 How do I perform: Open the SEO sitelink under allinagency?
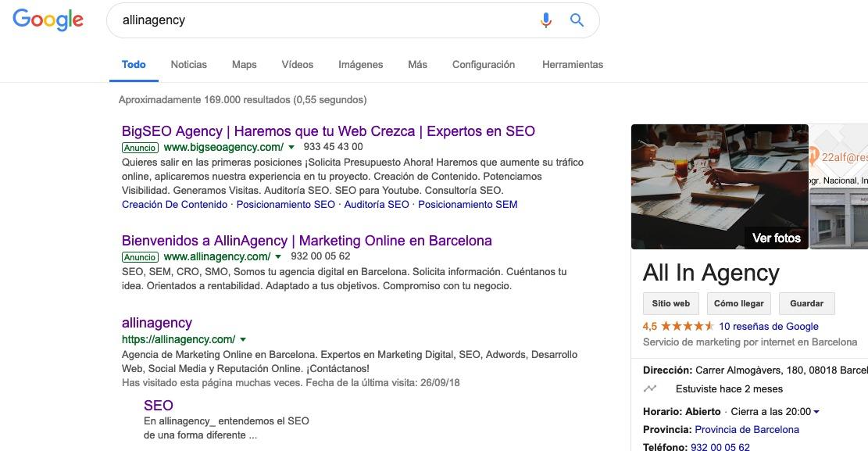pyautogui.click(x=159, y=406)
